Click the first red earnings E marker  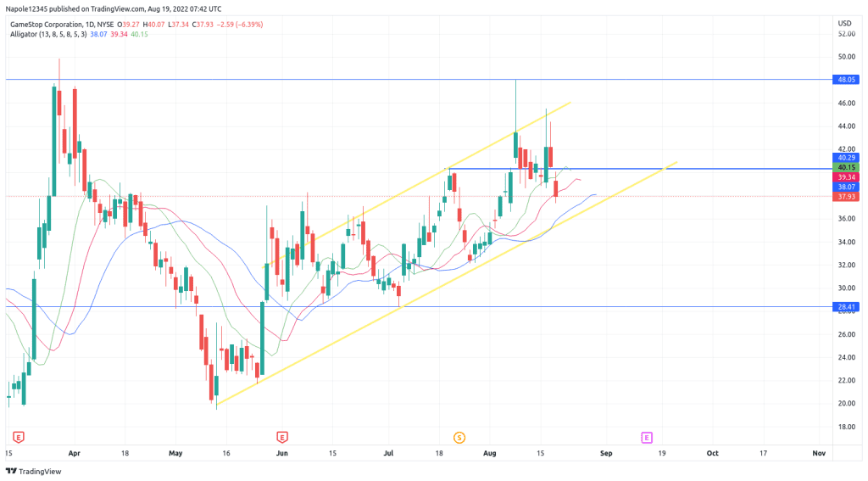(19, 438)
